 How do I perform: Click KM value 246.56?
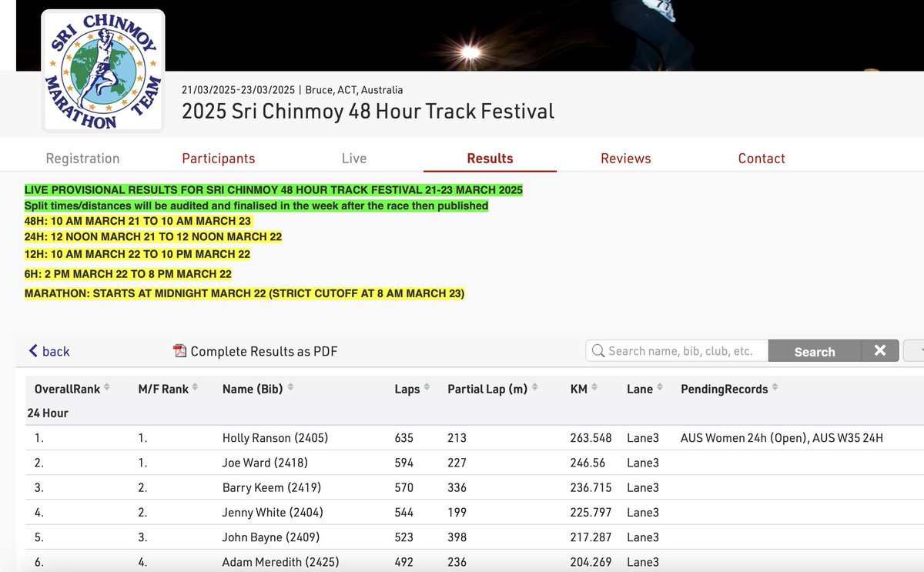588,463
